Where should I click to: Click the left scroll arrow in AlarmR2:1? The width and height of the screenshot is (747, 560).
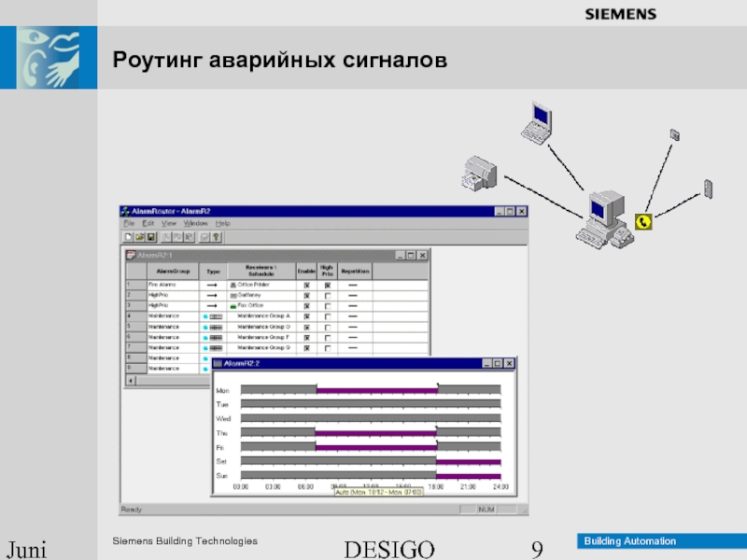pos(131,381)
